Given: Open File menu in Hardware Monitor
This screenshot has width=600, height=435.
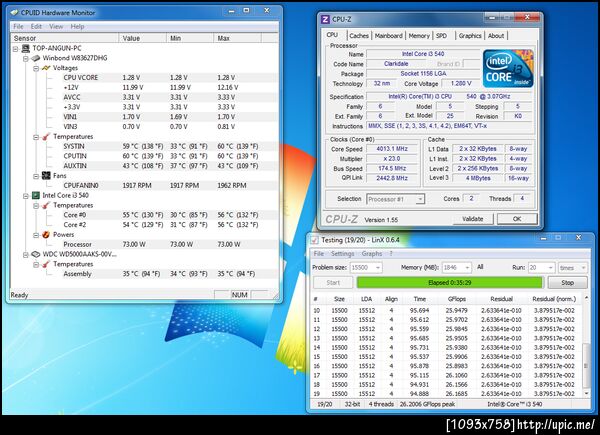Looking at the screenshot, I should coord(18,26).
